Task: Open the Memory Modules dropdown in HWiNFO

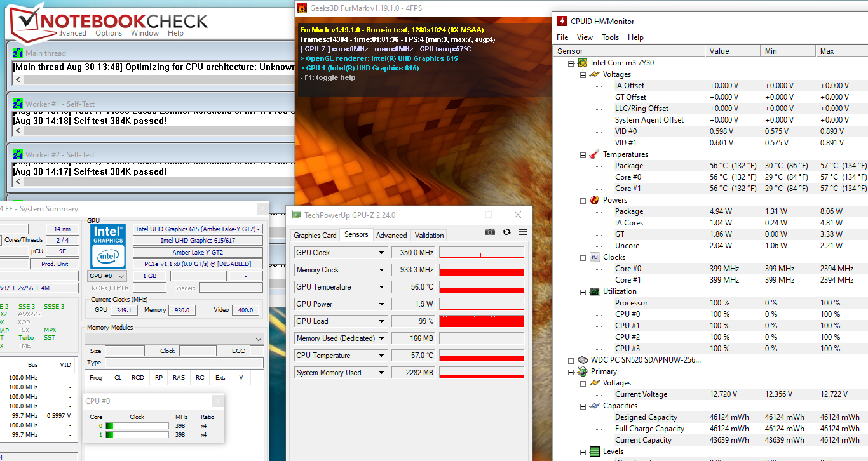Action: pyautogui.click(x=174, y=339)
